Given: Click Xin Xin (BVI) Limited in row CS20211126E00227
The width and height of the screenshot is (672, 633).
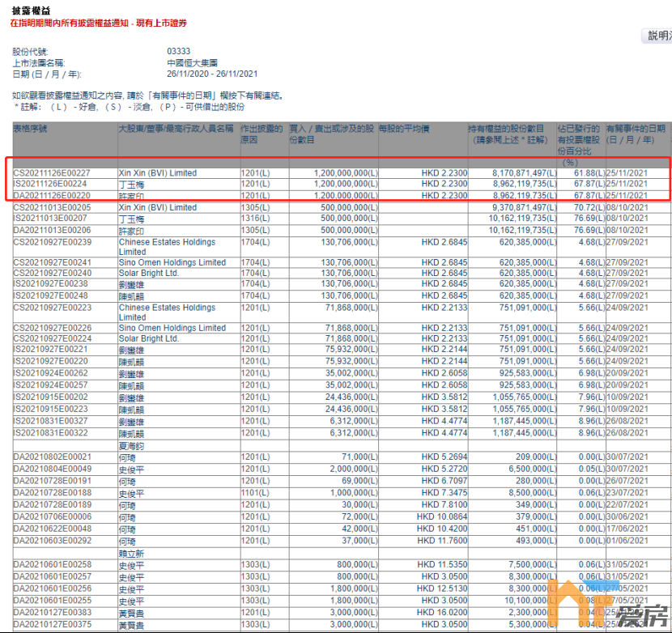Looking at the screenshot, I should (158, 173).
